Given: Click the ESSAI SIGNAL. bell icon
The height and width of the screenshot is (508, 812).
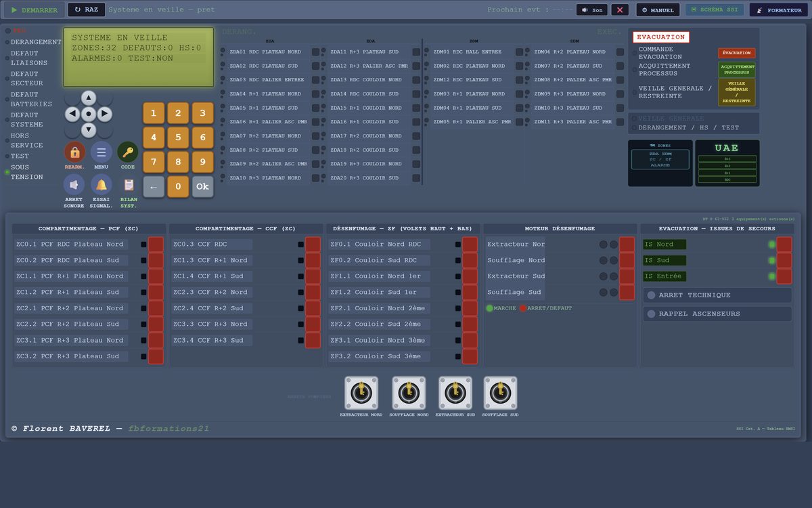Looking at the screenshot, I should coord(101,184).
